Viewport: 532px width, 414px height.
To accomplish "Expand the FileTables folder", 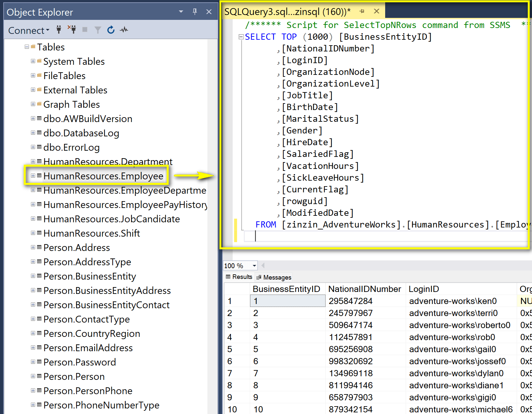I will [x=33, y=76].
